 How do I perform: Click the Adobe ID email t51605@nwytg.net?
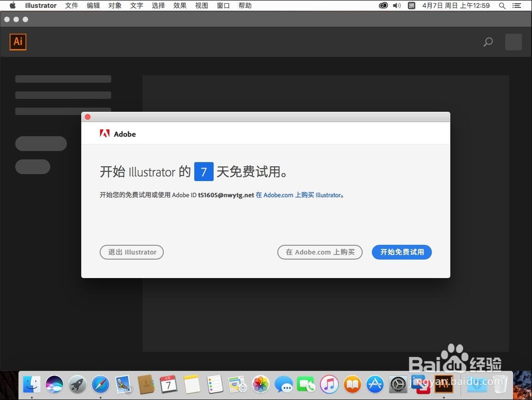point(226,195)
